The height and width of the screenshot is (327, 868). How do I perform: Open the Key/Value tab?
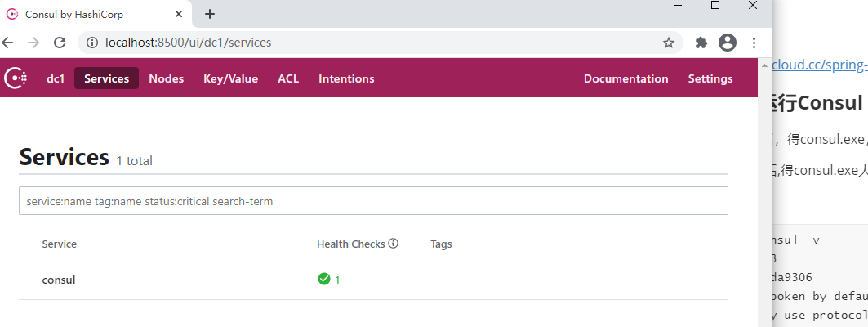point(230,78)
